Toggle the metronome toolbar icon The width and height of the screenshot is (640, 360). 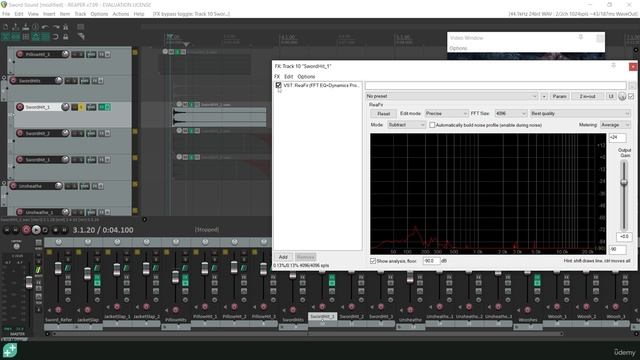tap(65, 27)
